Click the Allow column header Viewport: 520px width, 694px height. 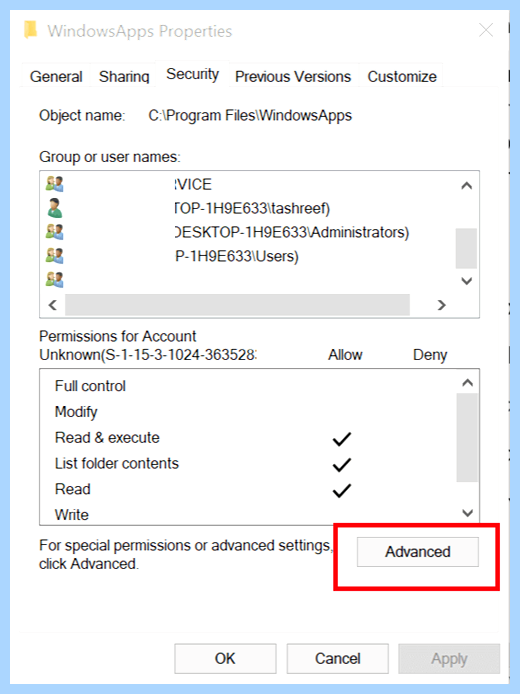coord(345,355)
